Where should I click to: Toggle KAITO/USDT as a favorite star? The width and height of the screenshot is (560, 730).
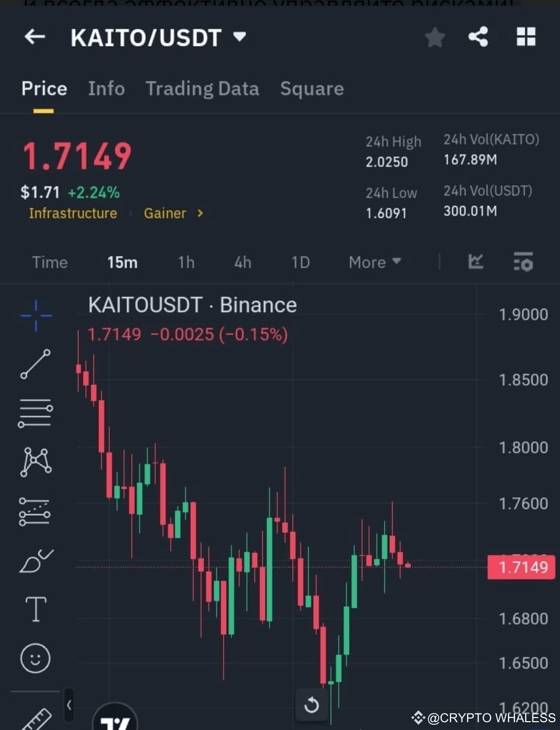435,37
